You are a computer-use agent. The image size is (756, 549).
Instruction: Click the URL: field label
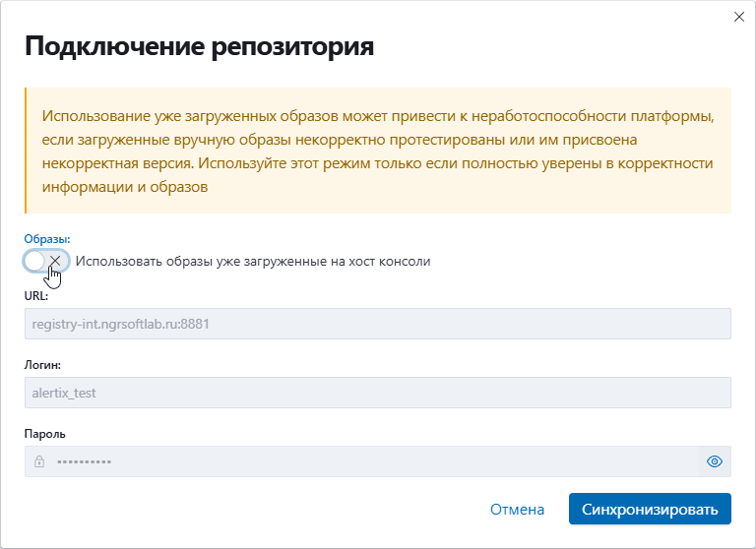tap(36, 296)
